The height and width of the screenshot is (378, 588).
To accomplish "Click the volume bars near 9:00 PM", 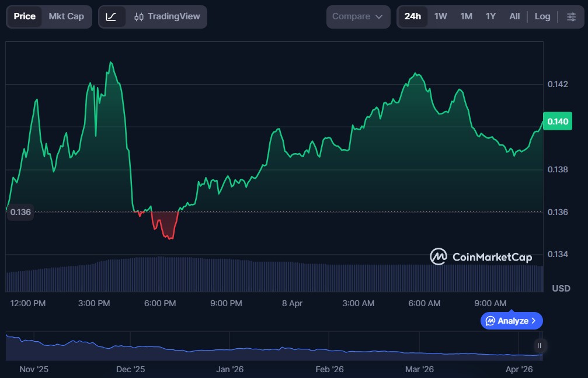I will coord(226,276).
